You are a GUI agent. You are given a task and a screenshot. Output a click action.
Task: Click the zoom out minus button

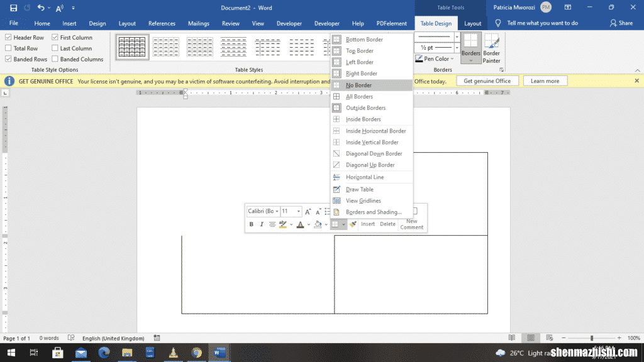[x=563, y=337]
